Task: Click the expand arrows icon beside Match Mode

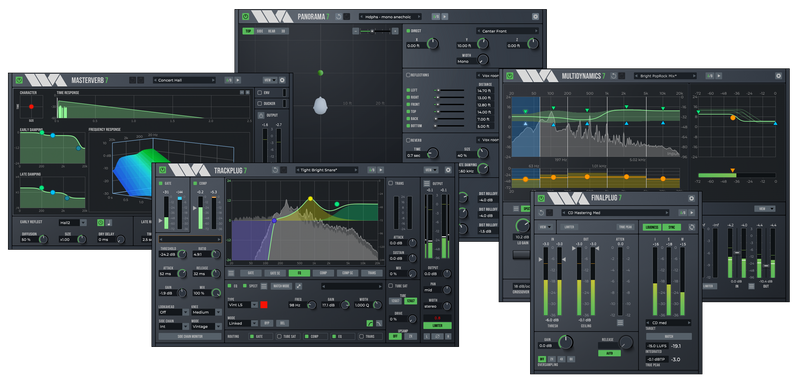Action: click(298, 287)
